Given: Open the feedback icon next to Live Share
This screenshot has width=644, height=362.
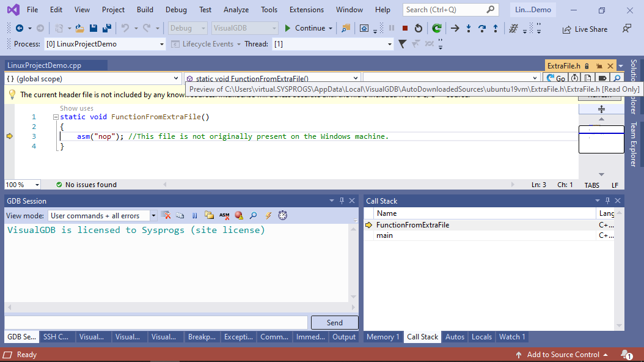Looking at the screenshot, I should [626, 29].
